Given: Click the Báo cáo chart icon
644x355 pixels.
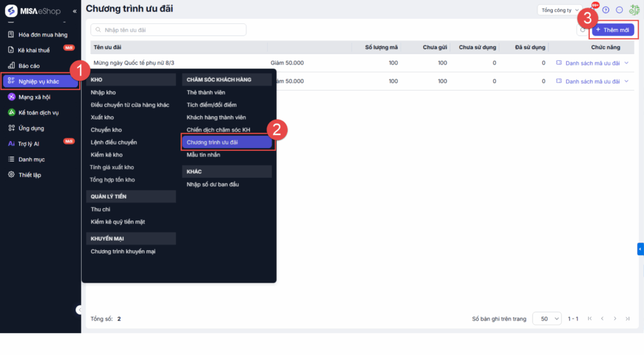Looking at the screenshot, I should (x=11, y=66).
